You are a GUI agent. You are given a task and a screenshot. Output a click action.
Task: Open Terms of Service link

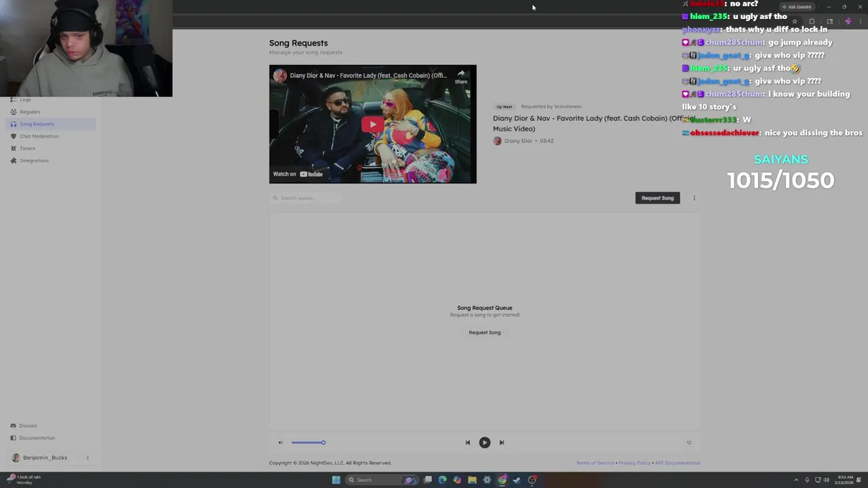coord(595,463)
